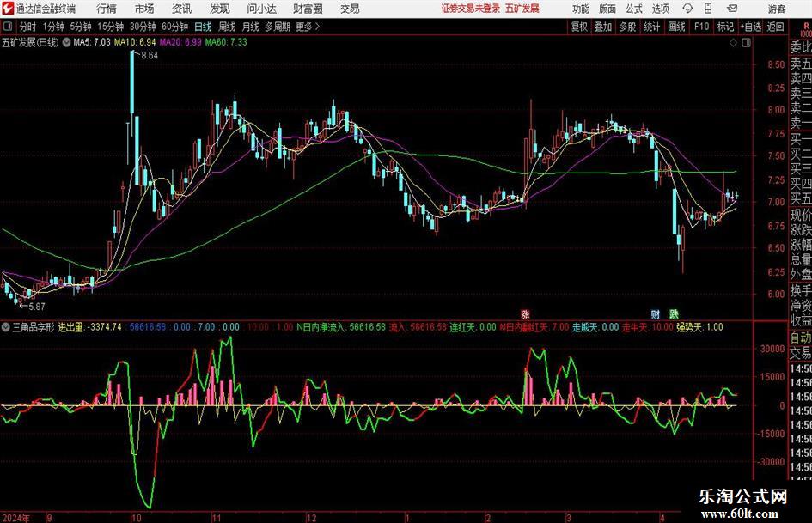This screenshot has height=523, width=812.
Task: Click the 多股 multi-stock button
Action: point(627,27)
